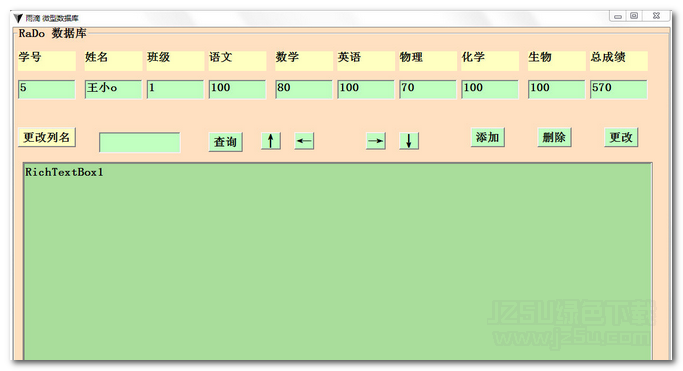Click the down arrow navigation button
Screen dimensions: 683x371
pos(409,141)
